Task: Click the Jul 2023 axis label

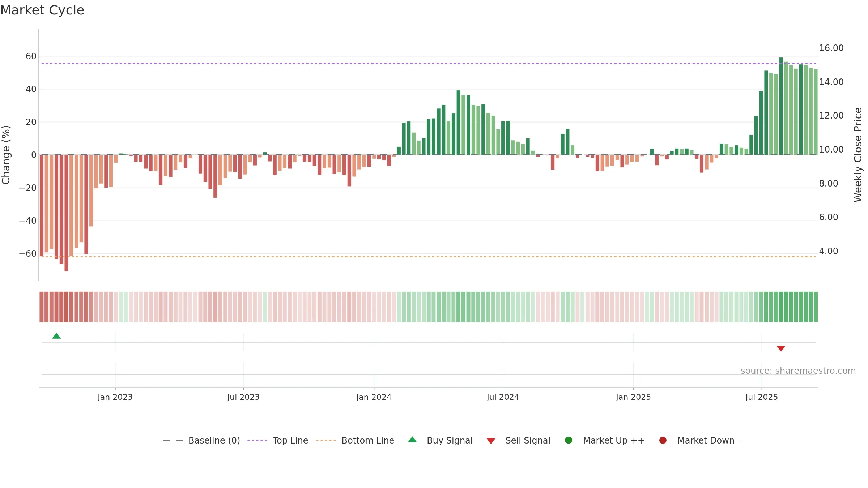Action: (x=243, y=397)
